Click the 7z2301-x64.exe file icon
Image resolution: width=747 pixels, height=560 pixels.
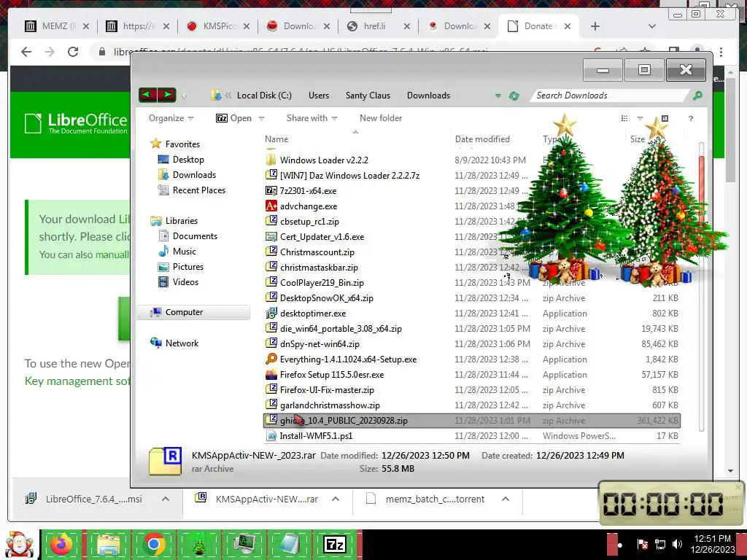271,190
